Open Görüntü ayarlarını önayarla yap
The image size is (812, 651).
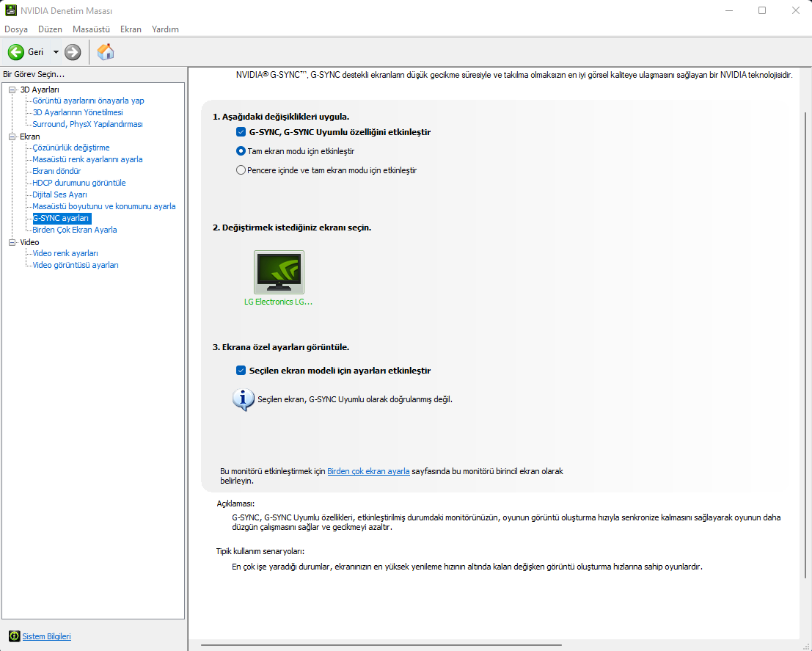point(88,101)
